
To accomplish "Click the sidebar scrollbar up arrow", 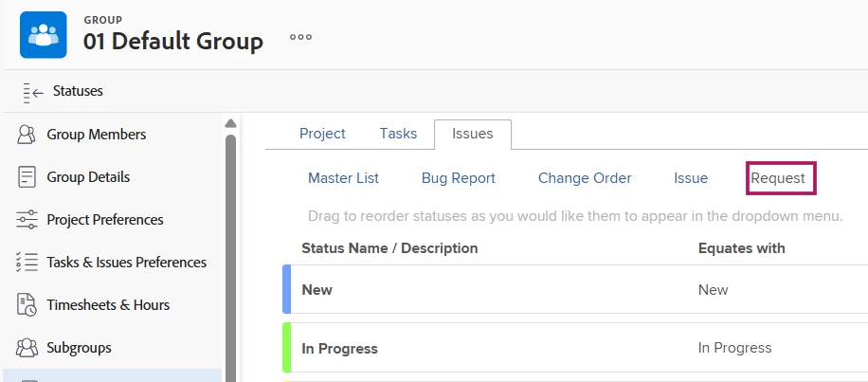I will click(231, 123).
